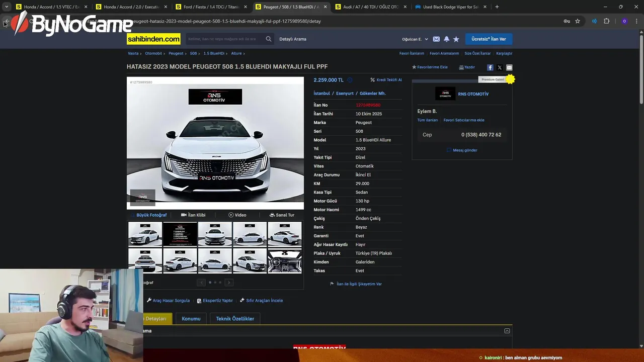Click phone number 0 (538) 400 72 62
This screenshot has height=362, width=644.
point(481,135)
